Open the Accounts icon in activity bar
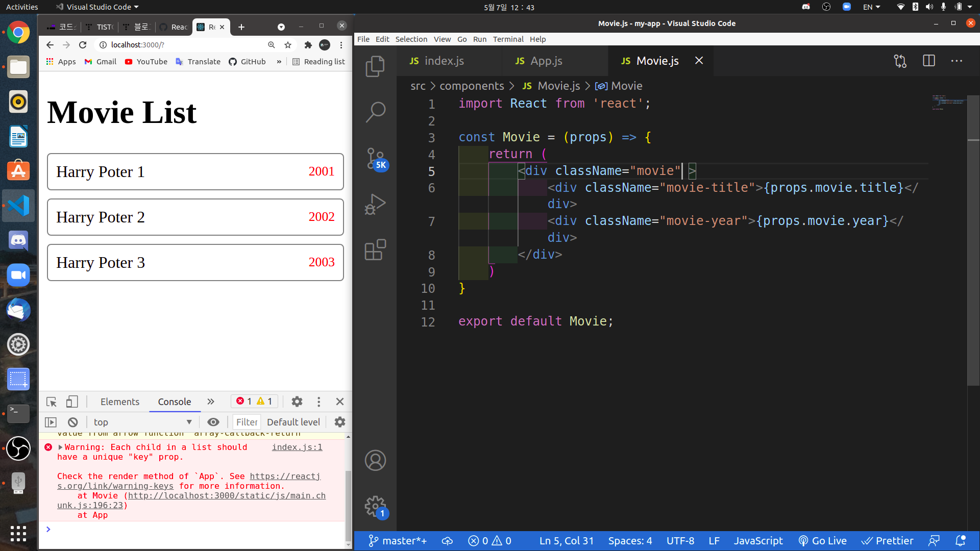The width and height of the screenshot is (980, 551). [375, 460]
